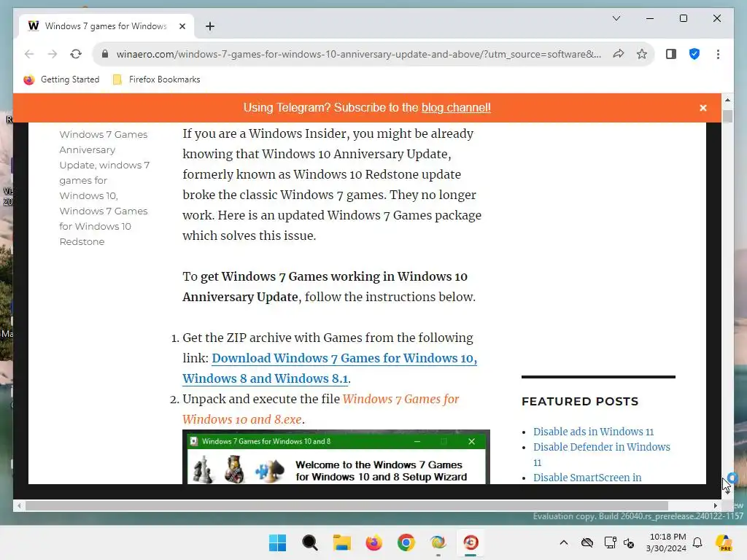The height and width of the screenshot is (560, 747).
Task: Open network status tray icon
Action: (x=610, y=542)
